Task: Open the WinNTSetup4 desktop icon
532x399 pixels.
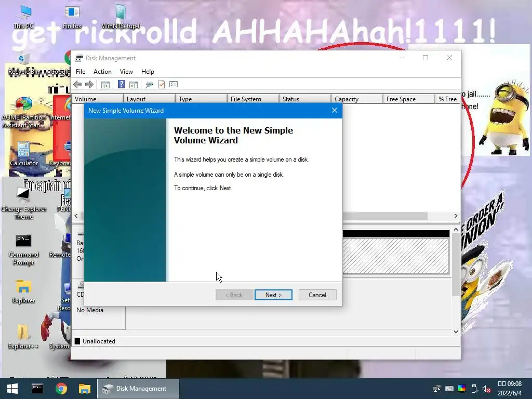Action: [x=121, y=17]
